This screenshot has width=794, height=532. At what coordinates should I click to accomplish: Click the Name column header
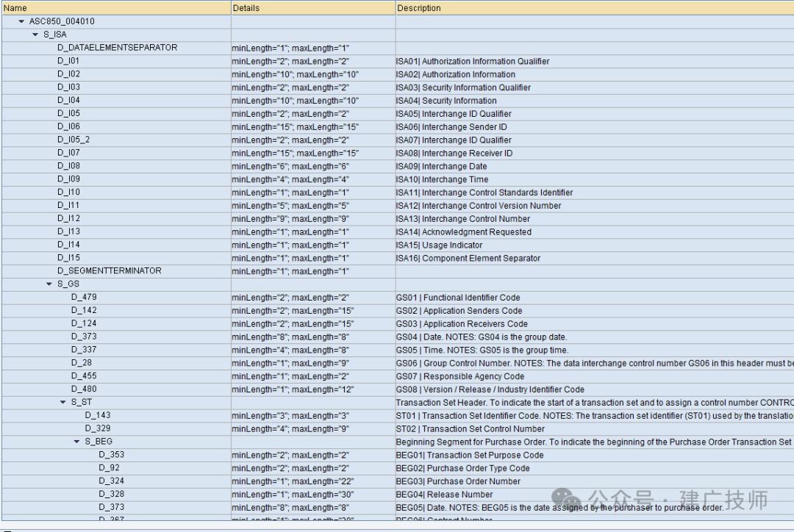pyautogui.click(x=116, y=8)
